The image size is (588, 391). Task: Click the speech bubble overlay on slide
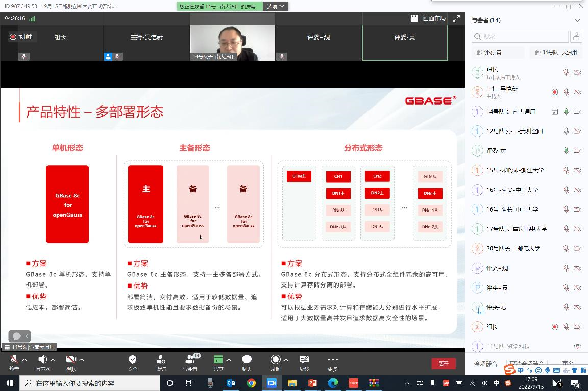pos(16,336)
